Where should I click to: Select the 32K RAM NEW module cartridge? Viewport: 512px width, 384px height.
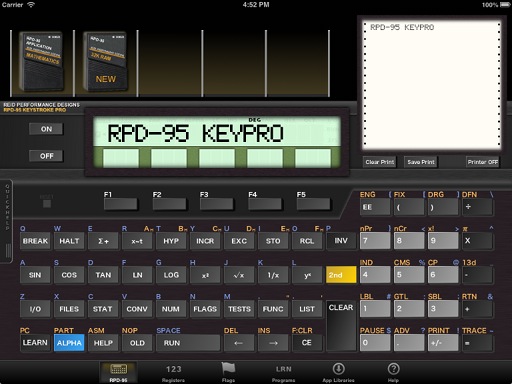click(105, 62)
